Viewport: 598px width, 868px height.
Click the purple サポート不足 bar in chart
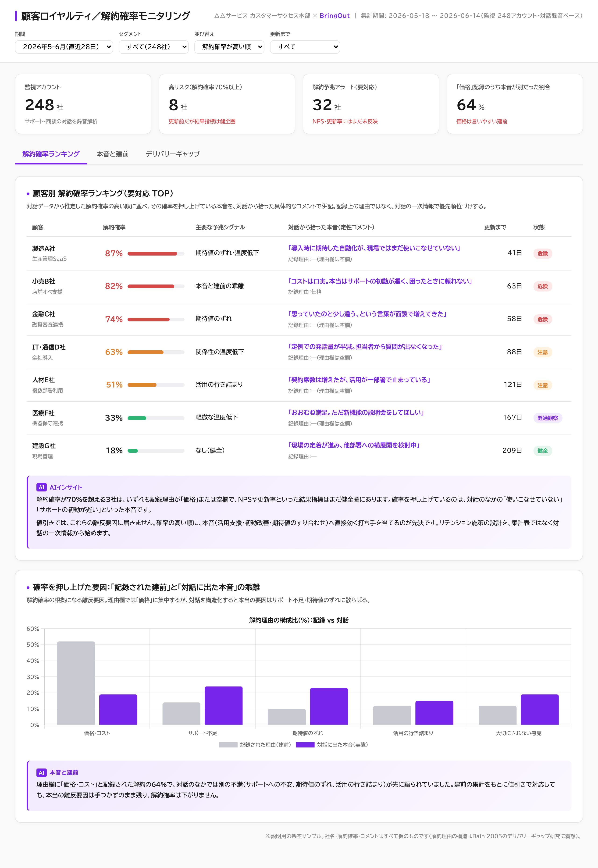[223, 705]
